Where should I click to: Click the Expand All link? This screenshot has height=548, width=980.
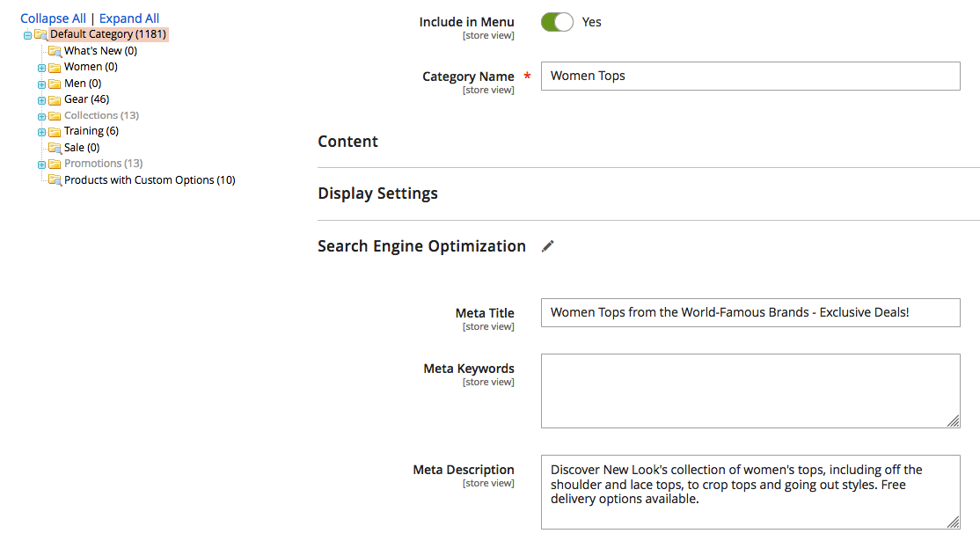click(128, 18)
